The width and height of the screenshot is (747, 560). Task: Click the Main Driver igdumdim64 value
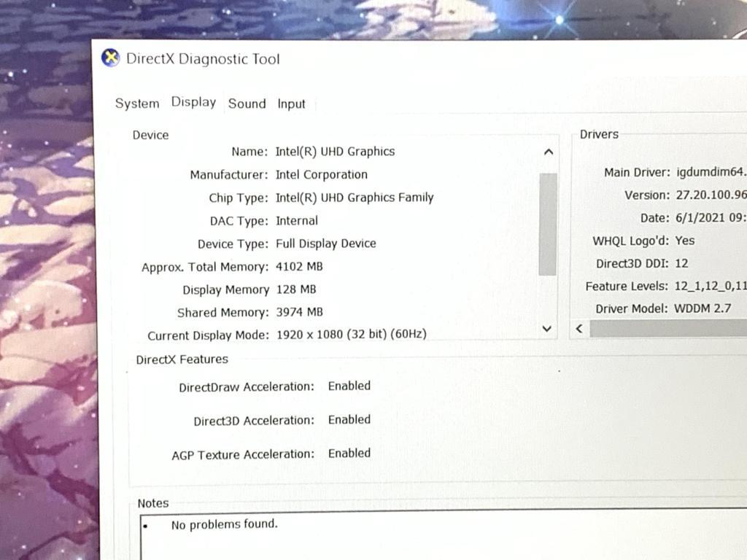(711, 172)
